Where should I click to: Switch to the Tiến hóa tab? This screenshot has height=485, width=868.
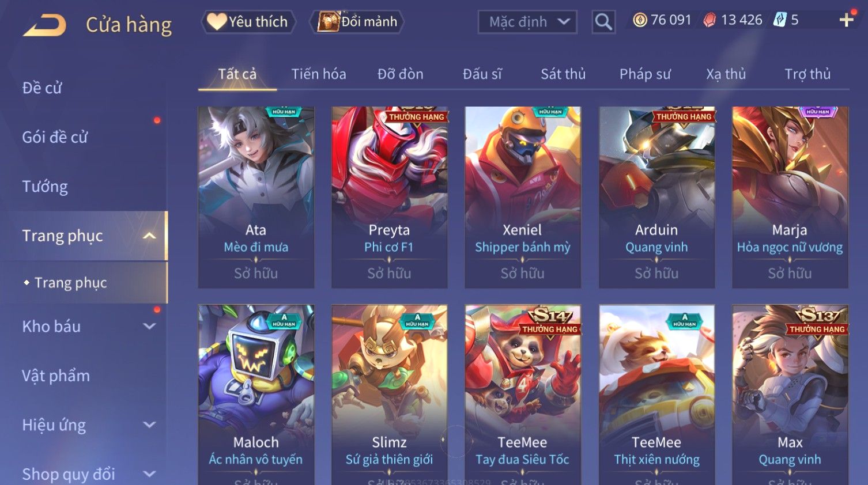(x=319, y=74)
